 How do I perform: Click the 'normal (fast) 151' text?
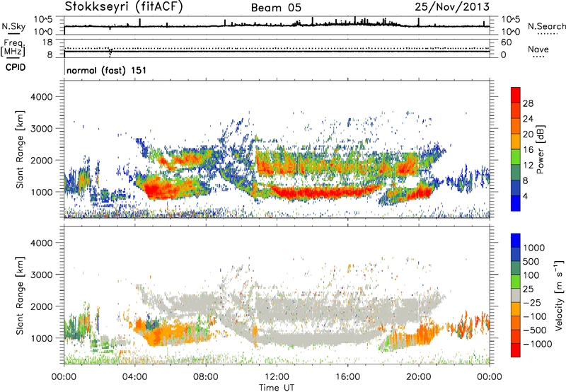coord(107,70)
